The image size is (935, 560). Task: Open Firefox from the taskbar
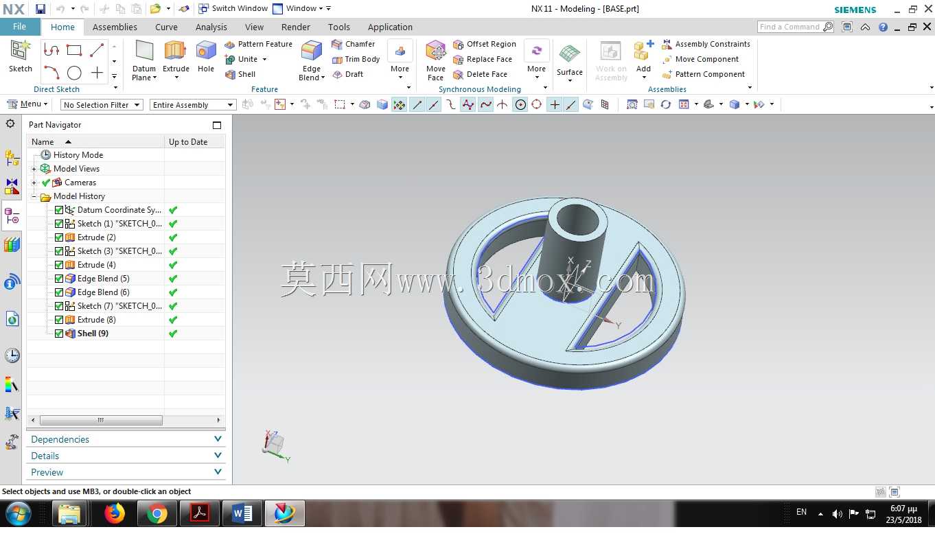(x=115, y=513)
